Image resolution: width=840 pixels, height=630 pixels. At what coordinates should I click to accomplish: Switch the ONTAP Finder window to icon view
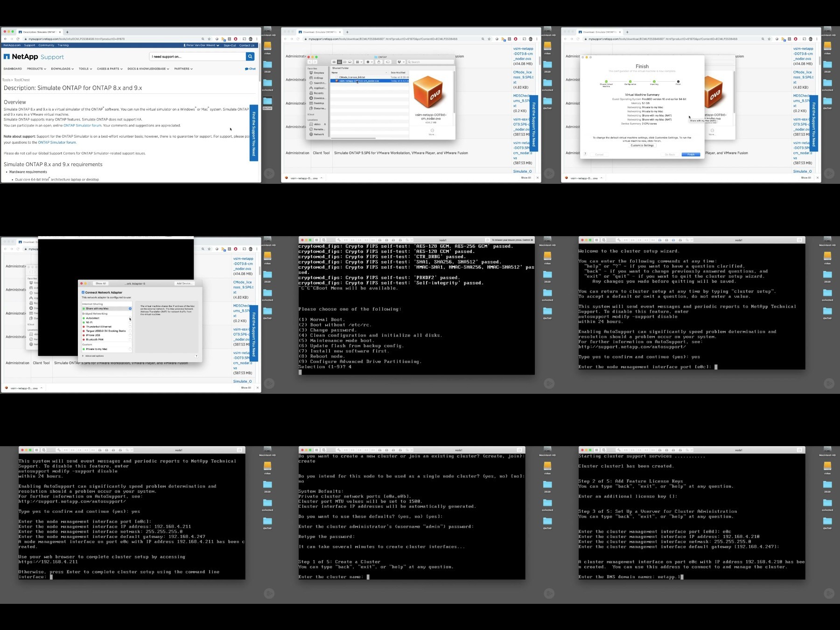[334, 62]
